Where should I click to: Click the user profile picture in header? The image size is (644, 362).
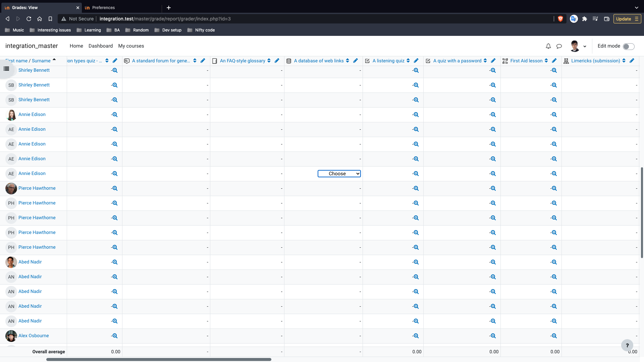pyautogui.click(x=575, y=46)
